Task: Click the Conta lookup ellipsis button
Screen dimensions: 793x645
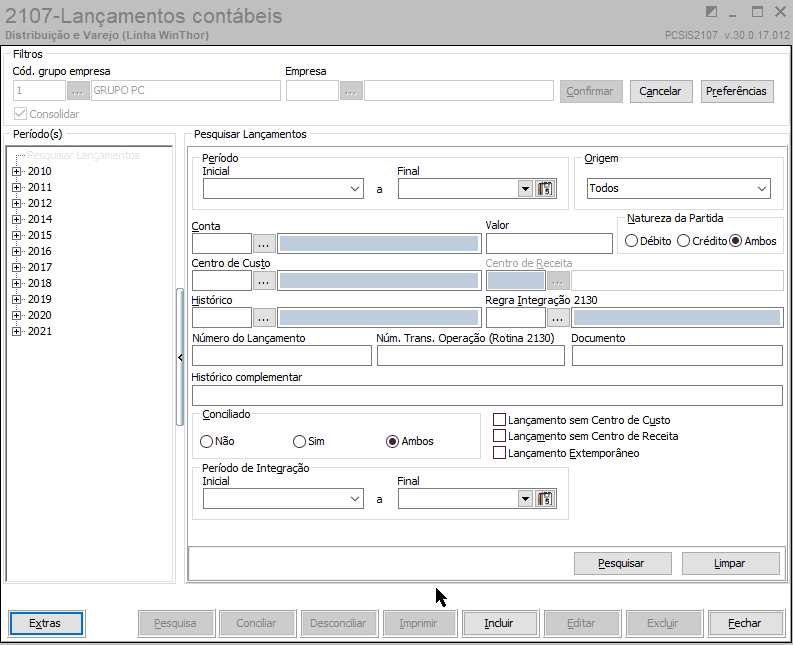Action: tap(263, 244)
